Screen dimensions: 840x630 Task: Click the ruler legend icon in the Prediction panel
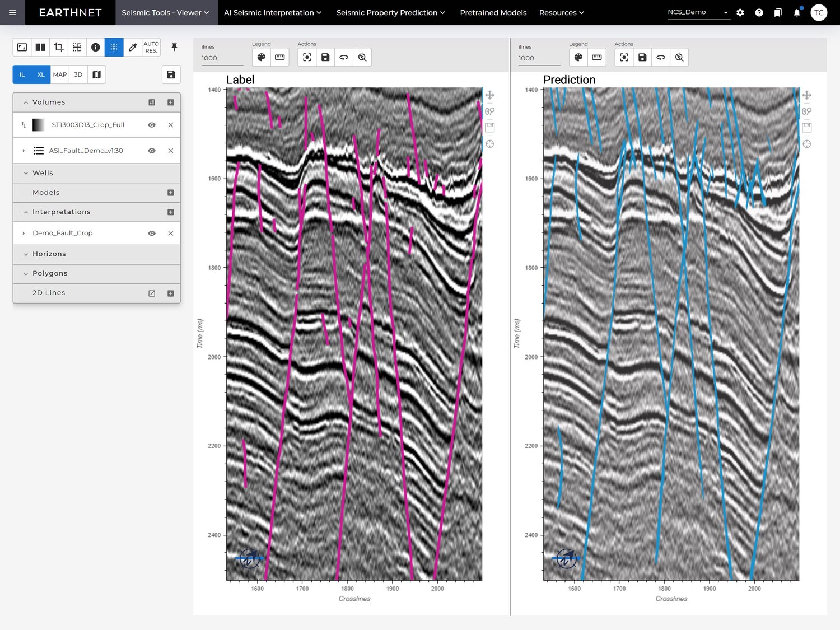tap(596, 57)
